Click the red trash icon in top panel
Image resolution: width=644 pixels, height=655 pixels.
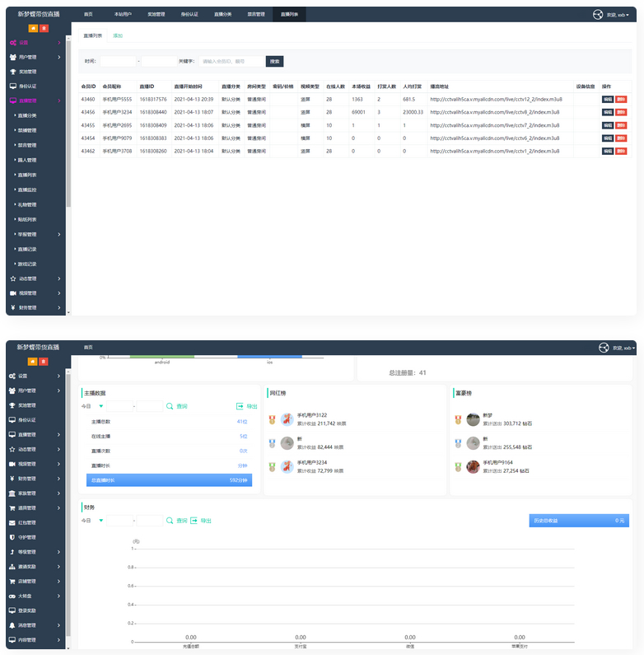pyautogui.click(x=44, y=29)
